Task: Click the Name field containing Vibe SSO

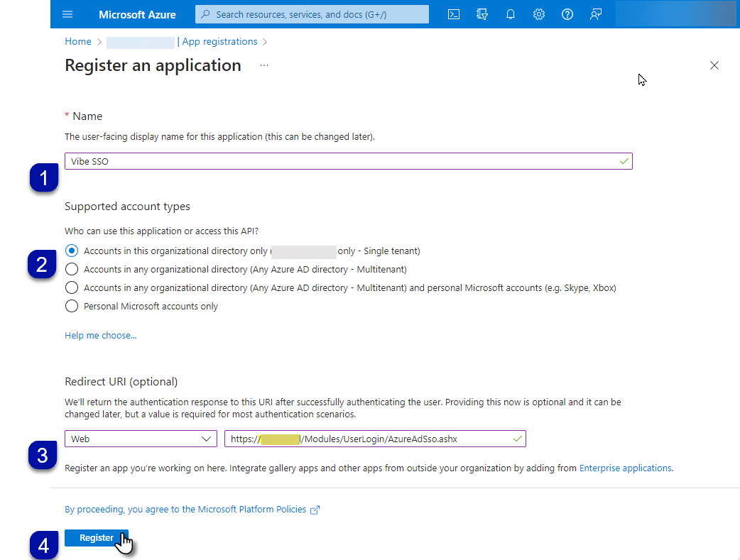Action: [348, 161]
